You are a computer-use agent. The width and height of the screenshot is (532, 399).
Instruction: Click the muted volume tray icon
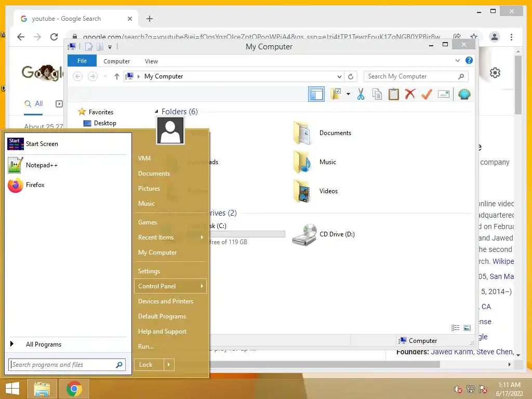(458, 389)
